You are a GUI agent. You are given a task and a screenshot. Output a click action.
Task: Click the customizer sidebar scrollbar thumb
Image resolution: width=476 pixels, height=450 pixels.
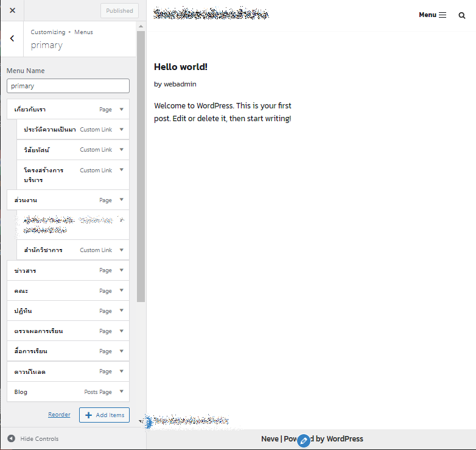(141, 164)
